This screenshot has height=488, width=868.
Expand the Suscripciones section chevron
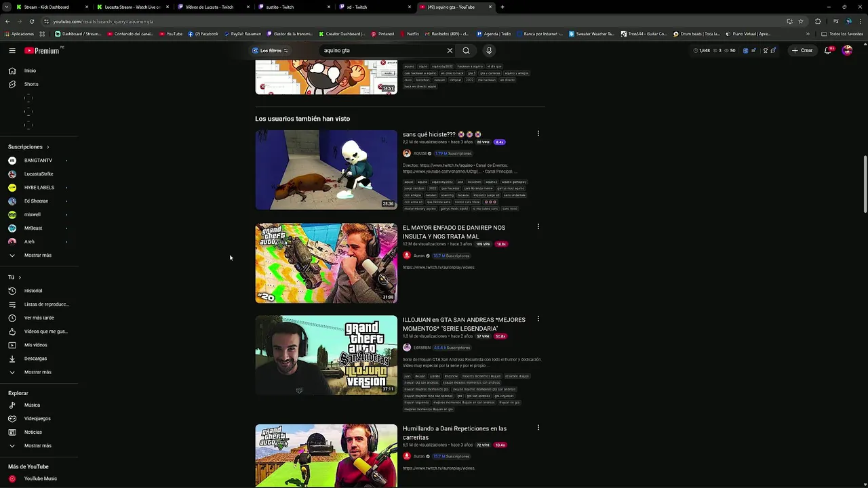pyautogui.click(x=47, y=147)
